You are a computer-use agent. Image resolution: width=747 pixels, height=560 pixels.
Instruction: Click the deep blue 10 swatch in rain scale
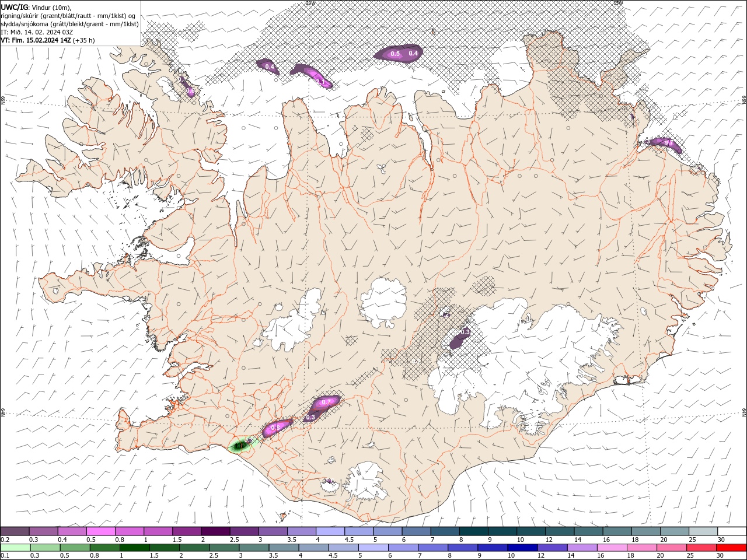click(523, 548)
